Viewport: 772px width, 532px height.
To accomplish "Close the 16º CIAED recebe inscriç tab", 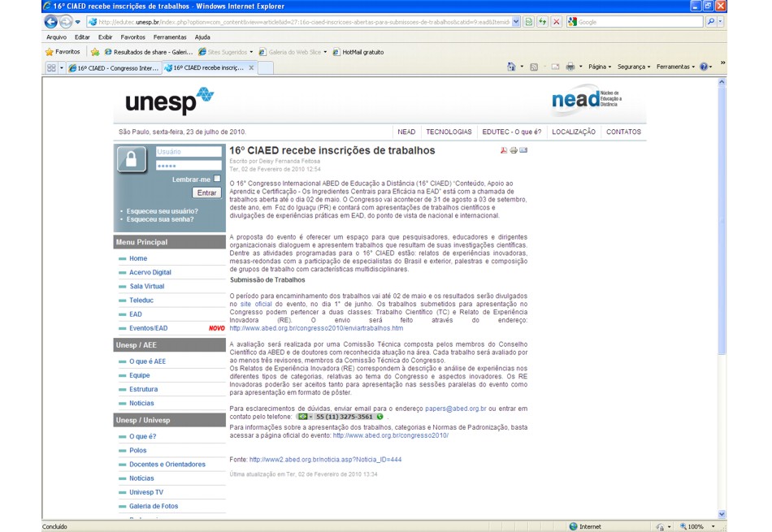I will (x=251, y=68).
